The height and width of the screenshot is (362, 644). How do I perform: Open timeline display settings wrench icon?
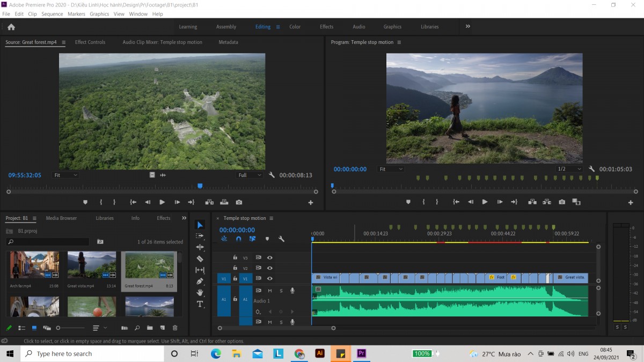(x=281, y=239)
